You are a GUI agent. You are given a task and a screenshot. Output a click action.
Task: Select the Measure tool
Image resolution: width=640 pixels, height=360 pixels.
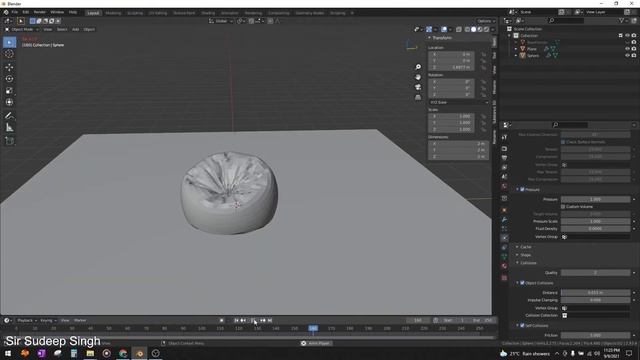[9, 128]
